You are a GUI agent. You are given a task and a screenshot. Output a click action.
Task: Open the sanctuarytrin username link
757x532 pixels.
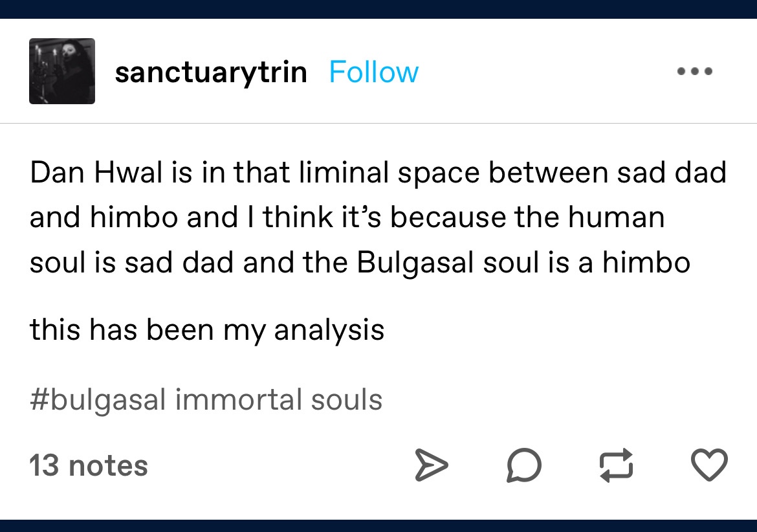click(x=211, y=72)
